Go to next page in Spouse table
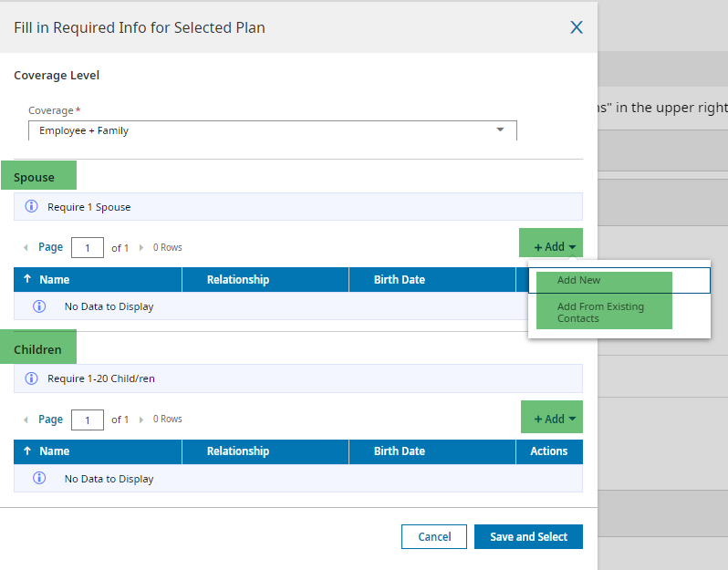The height and width of the screenshot is (570, 728). 140,247
